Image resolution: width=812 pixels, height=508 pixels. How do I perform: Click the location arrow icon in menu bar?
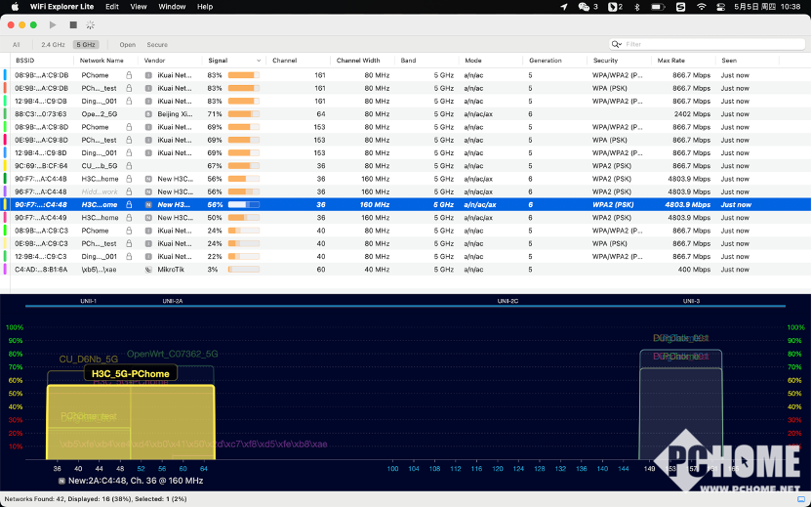pos(564,7)
